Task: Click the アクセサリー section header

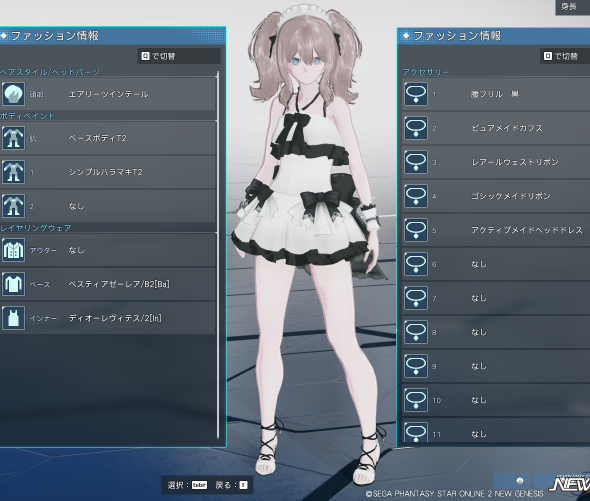Action: coord(426,72)
